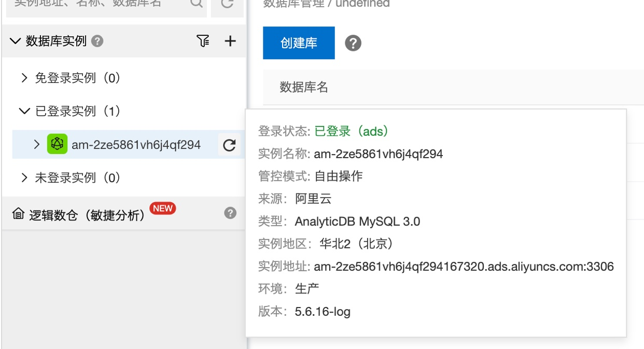This screenshot has width=644, height=349.
Task: Click 自由操作 control mode value
Action: (x=339, y=176)
